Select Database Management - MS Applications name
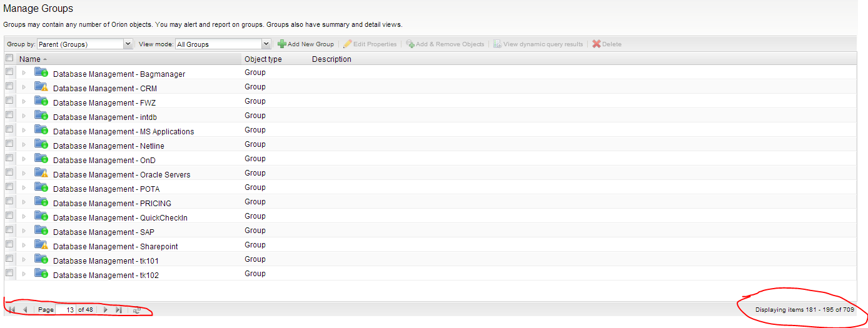 124,132
